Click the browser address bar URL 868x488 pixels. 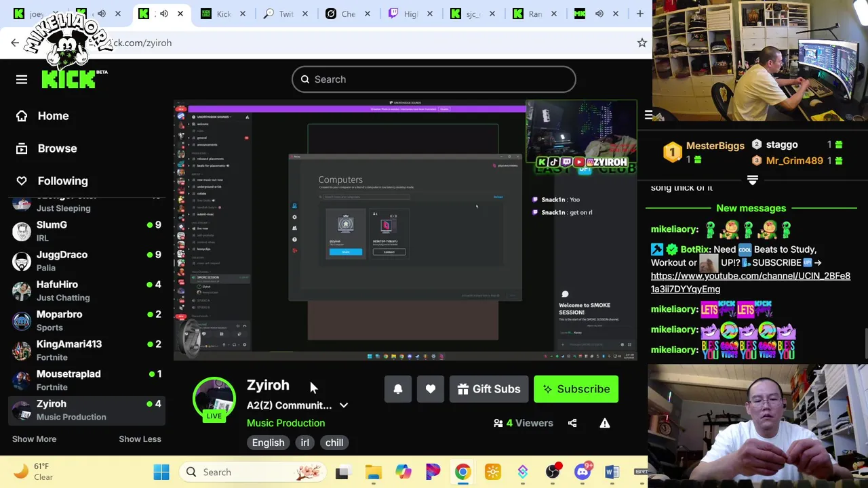[x=142, y=43]
